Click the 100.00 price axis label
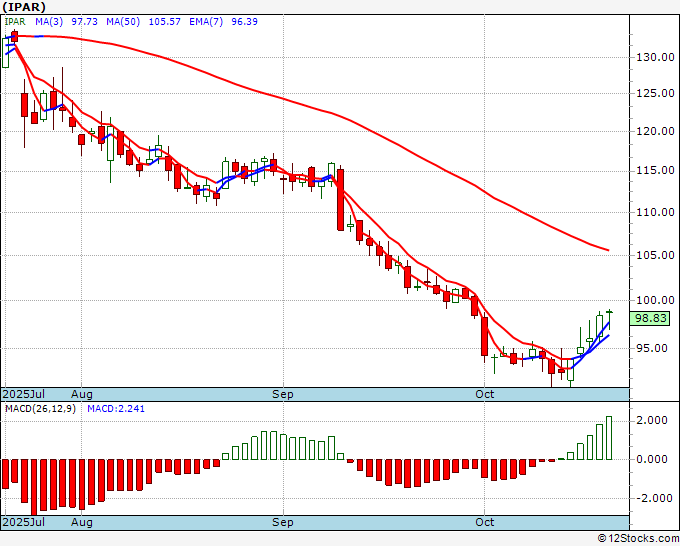The image size is (680, 546). click(655, 300)
